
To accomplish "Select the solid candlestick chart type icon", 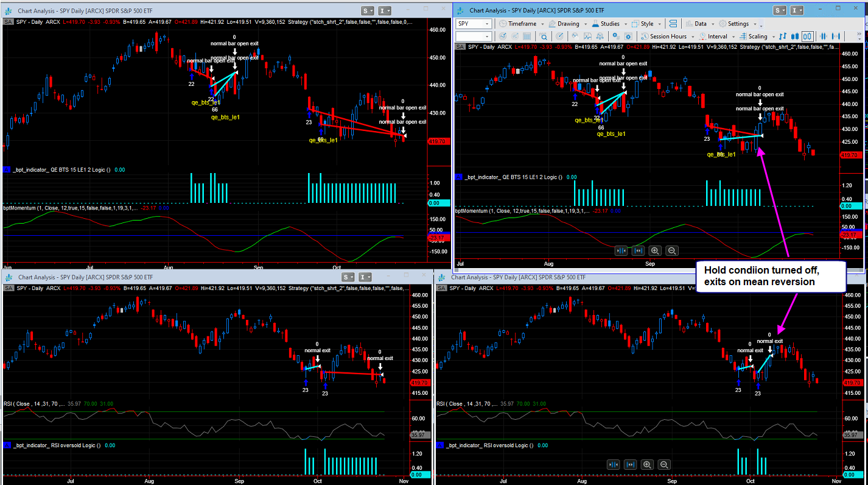I will 795,37.
